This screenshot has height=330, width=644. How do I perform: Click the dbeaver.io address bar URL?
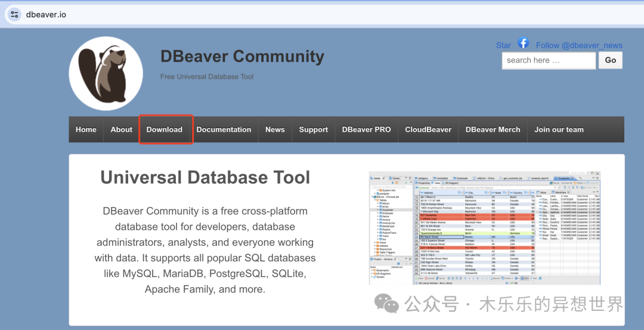click(46, 14)
